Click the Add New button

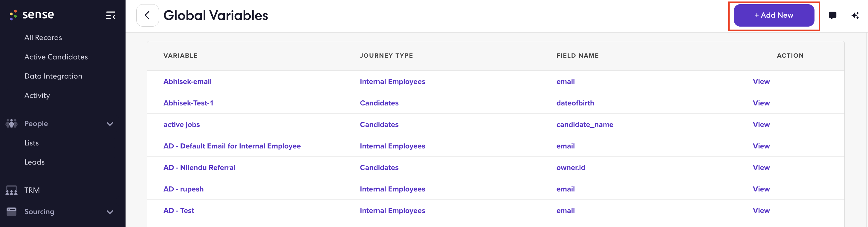pyautogui.click(x=774, y=15)
